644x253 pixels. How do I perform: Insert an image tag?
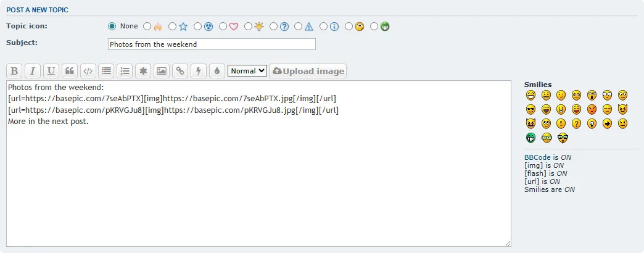162,71
